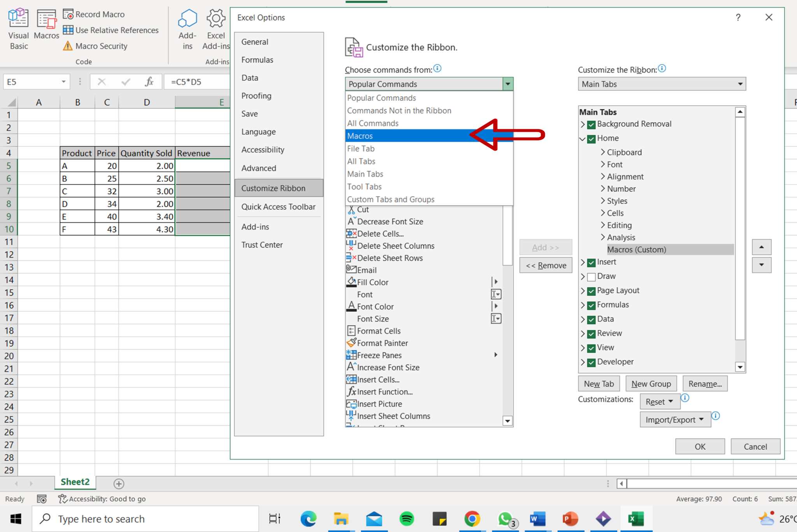Click the New Tab button
The image size is (797, 532).
pyautogui.click(x=599, y=383)
